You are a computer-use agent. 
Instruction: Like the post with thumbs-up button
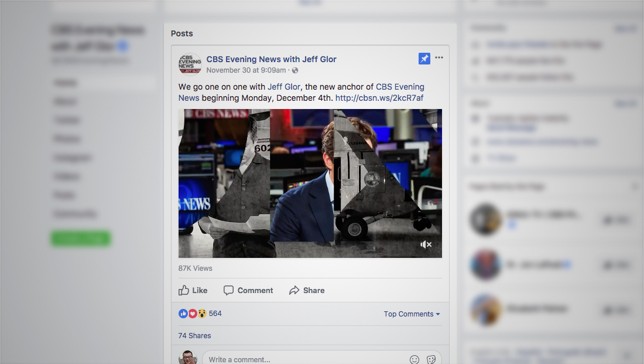coord(193,290)
